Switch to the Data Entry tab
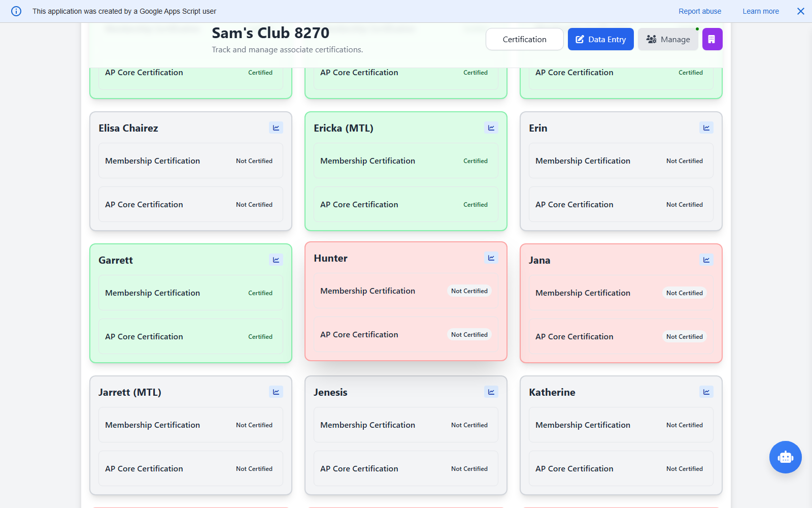This screenshot has width=812, height=508. [x=600, y=39]
